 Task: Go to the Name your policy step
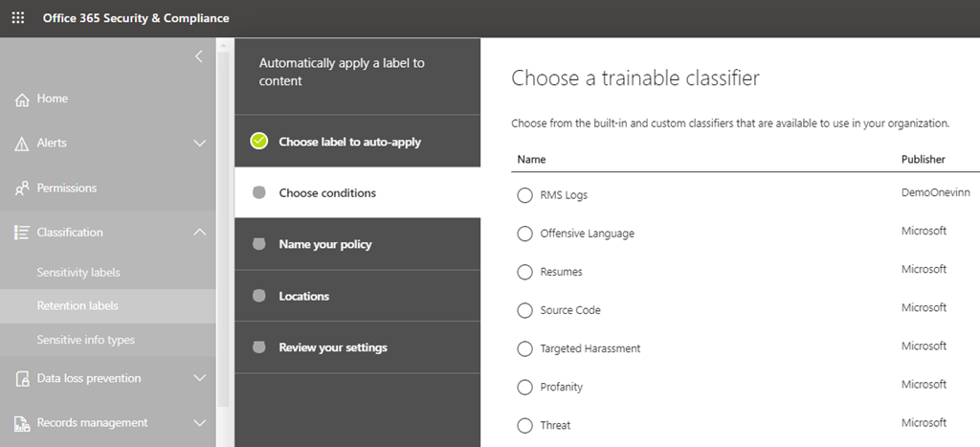324,244
